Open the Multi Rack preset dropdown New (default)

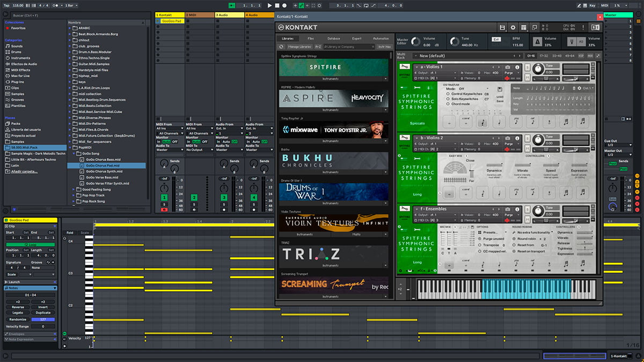[467, 56]
